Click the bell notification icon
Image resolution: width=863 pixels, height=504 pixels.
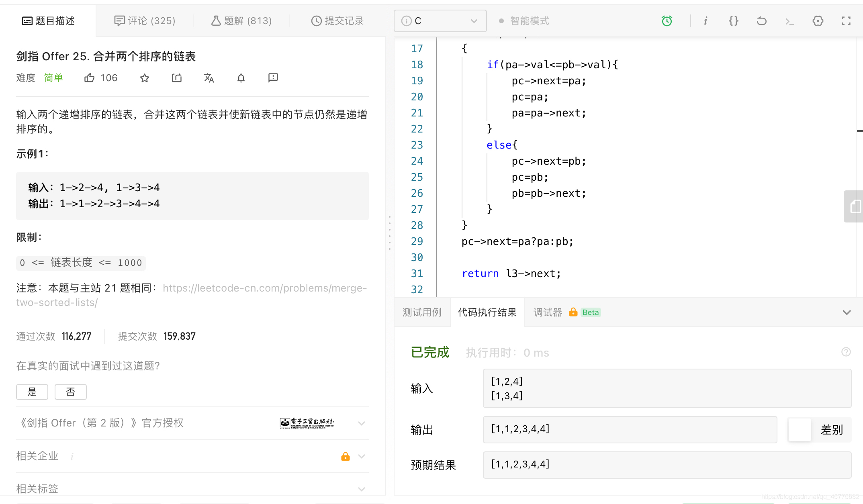tap(241, 78)
